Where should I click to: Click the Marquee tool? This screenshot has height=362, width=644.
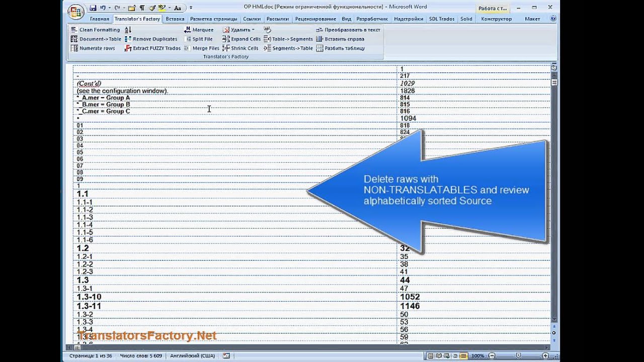[x=199, y=30]
